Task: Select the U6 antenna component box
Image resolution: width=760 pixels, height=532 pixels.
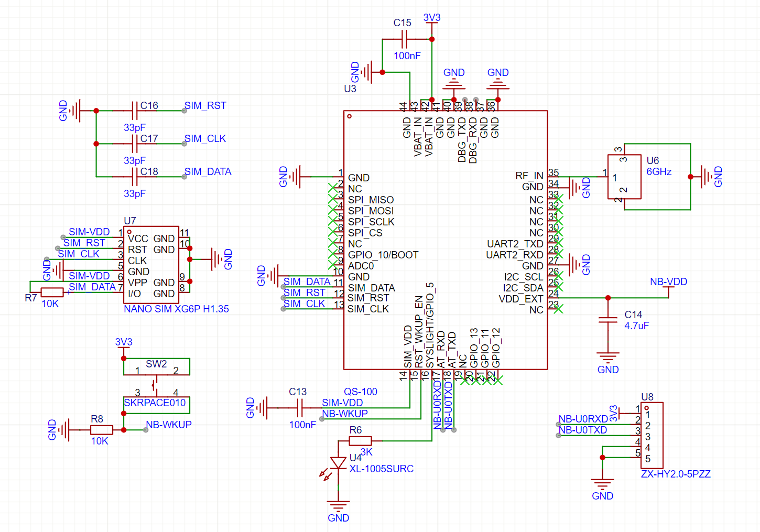Action: pos(624,177)
